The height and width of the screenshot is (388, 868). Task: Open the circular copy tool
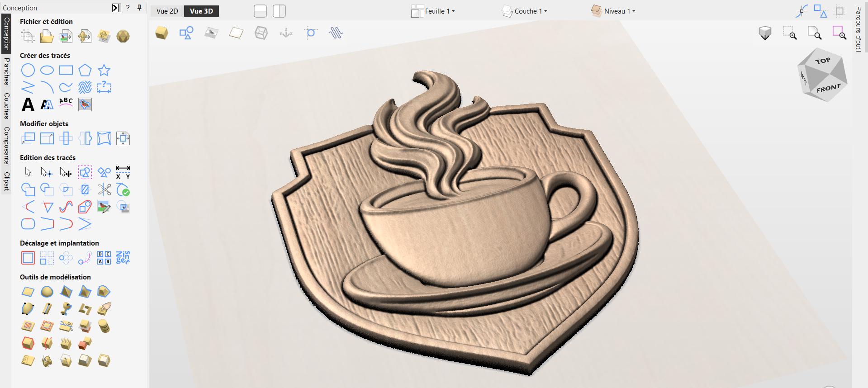[x=66, y=258]
